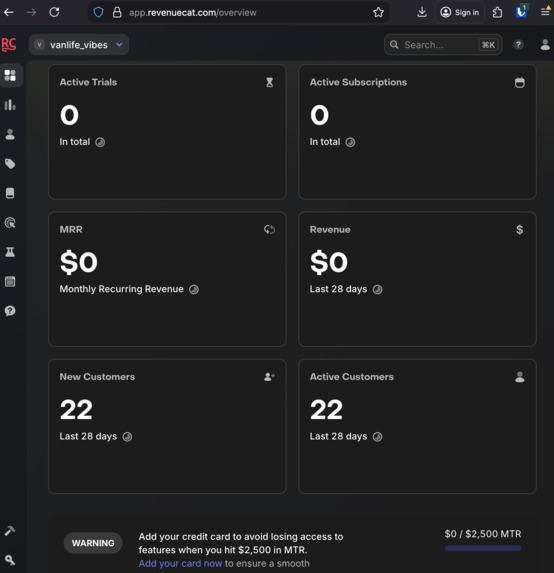The width and height of the screenshot is (554, 573).
Task: Open the Charts bar-graph sidebar icon
Action: coord(10,105)
